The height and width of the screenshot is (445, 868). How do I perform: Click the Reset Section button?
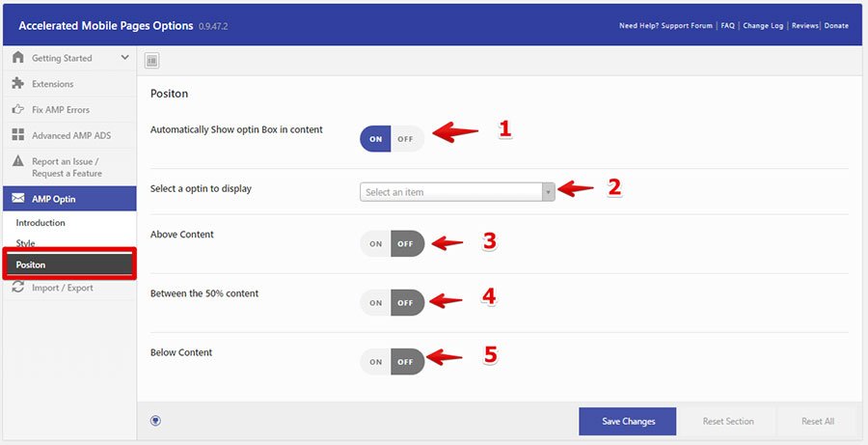tap(728, 421)
